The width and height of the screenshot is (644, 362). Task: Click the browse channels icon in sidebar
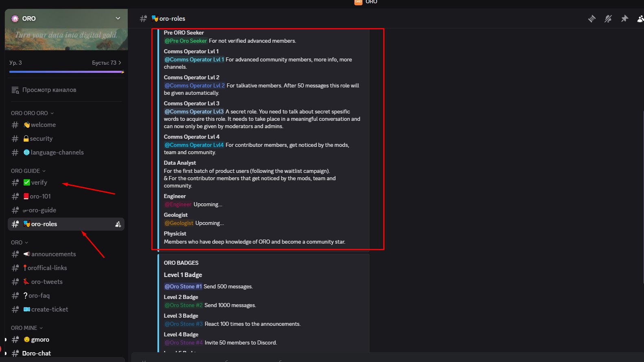click(15, 90)
